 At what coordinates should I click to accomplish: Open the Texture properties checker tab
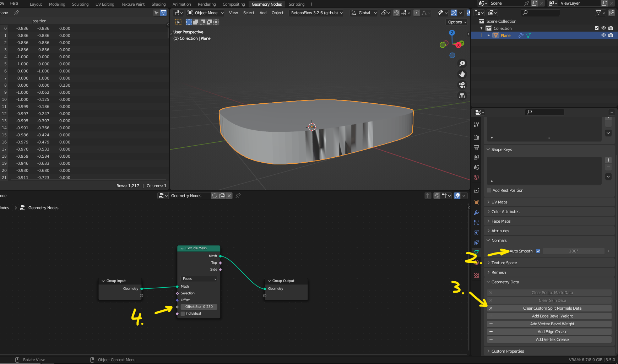click(476, 275)
